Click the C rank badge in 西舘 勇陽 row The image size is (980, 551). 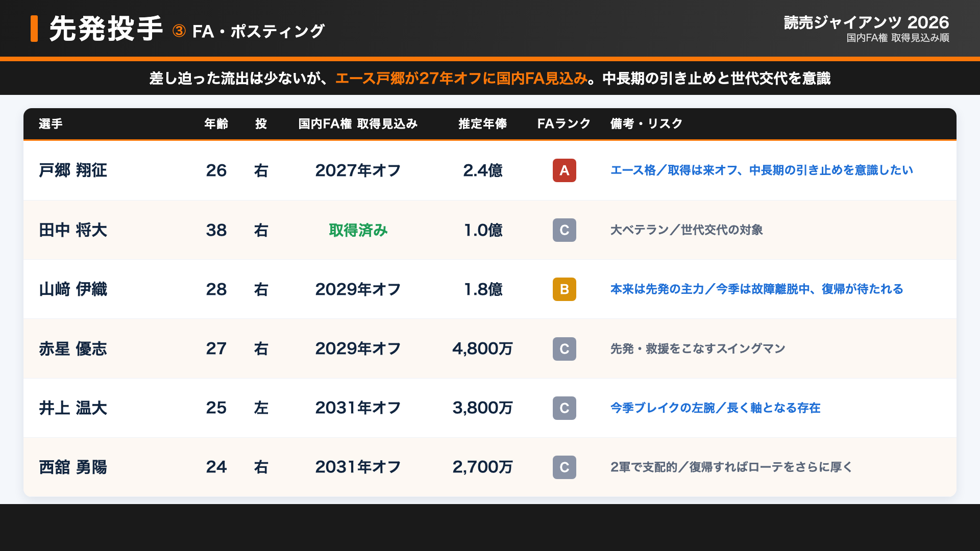tap(564, 467)
